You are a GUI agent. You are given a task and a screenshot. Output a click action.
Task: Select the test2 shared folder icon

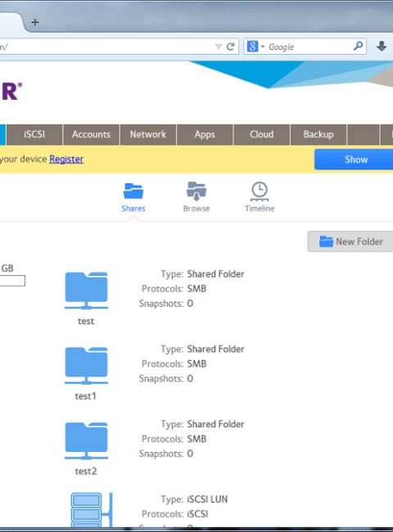point(86,440)
